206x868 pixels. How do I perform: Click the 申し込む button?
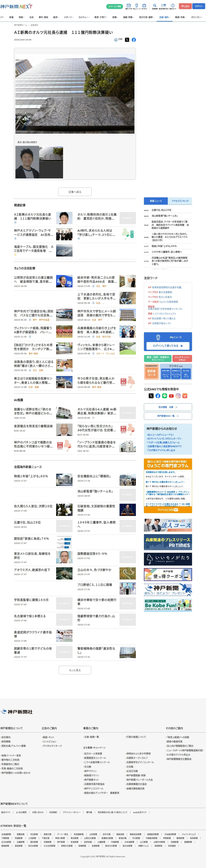click(x=185, y=6)
